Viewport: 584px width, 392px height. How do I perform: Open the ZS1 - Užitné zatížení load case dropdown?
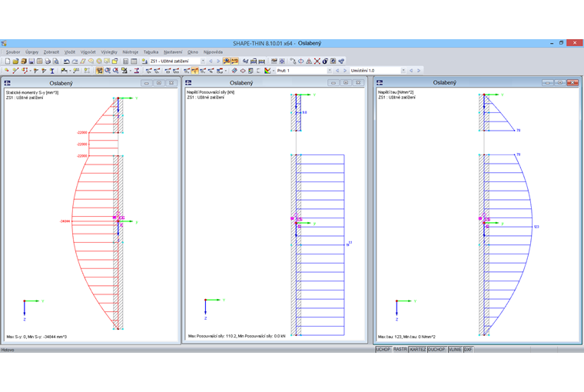tap(203, 61)
